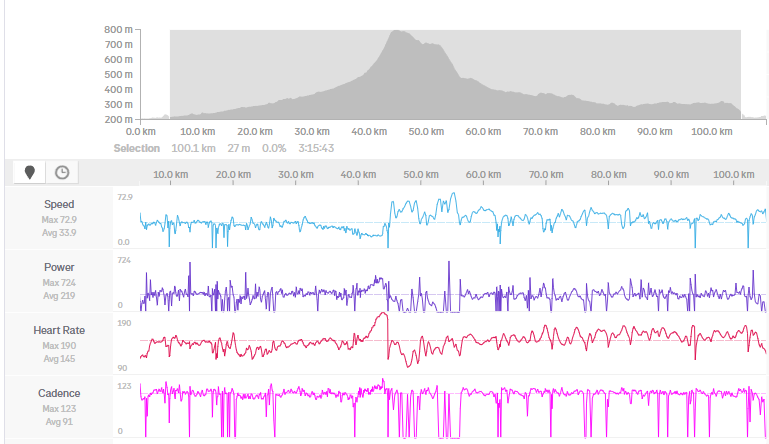Select the Power chart label
Screen dimensions: 769x444
[59, 267]
